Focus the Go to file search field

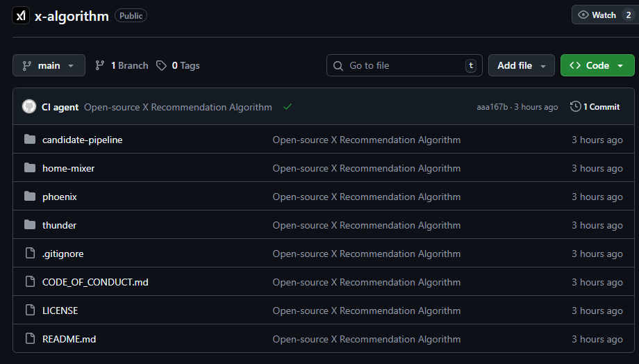click(404, 65)
